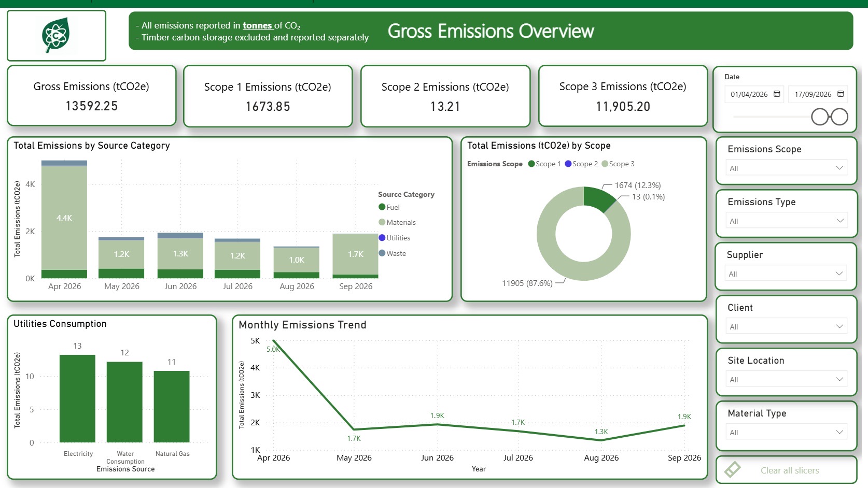Click the Scope 1 Emissions value 1673.85
This screenshot has width=868, height=488.
coord(268,107)
